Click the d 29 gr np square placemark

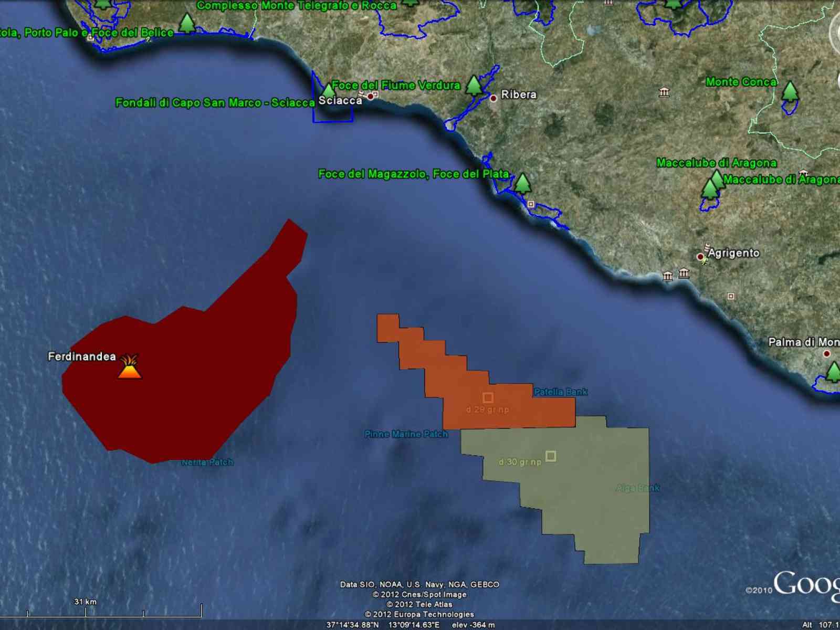pyautogui.click(x=488, y=397)
